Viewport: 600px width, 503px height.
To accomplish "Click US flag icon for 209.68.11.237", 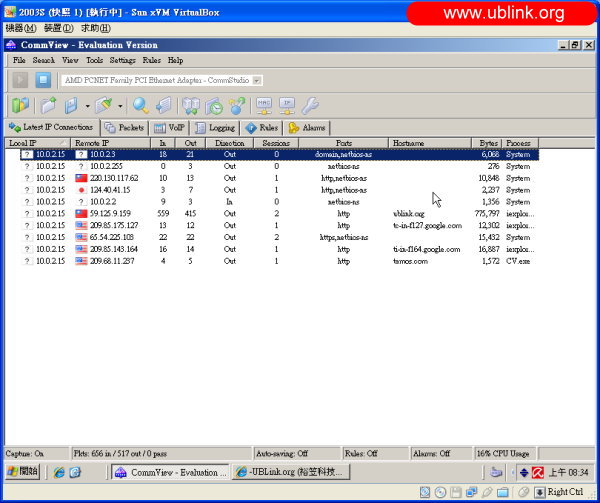I will point(81,261).
